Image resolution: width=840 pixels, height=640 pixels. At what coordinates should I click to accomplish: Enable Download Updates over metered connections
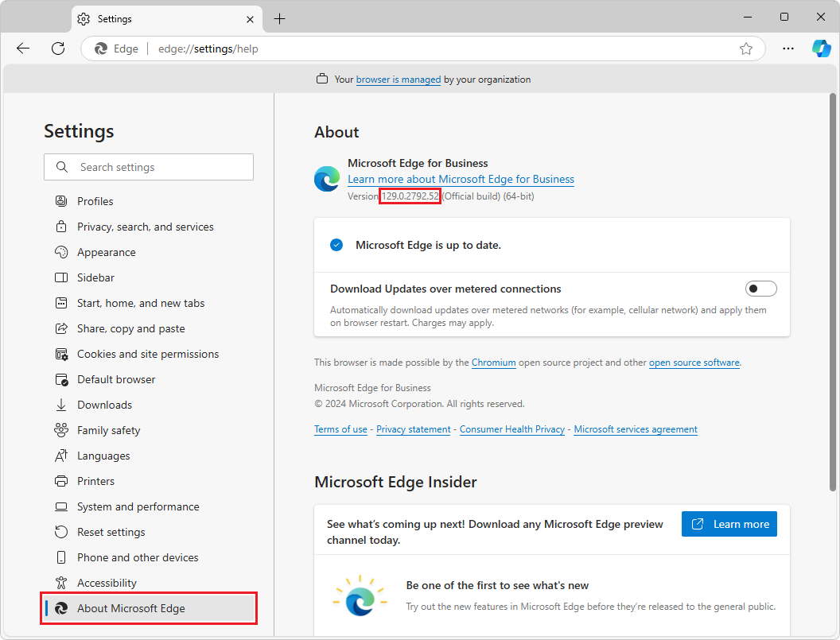pyautogui.click(x=760, y=288)
